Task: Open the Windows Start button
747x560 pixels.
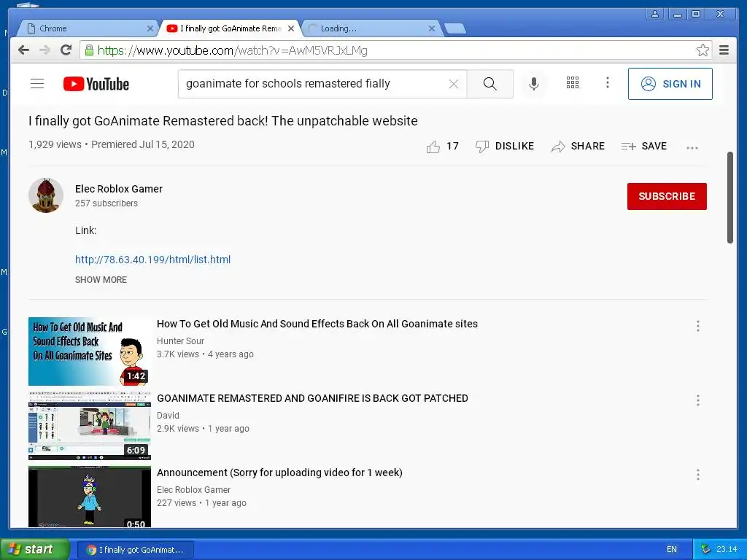Action: point(35,549)
